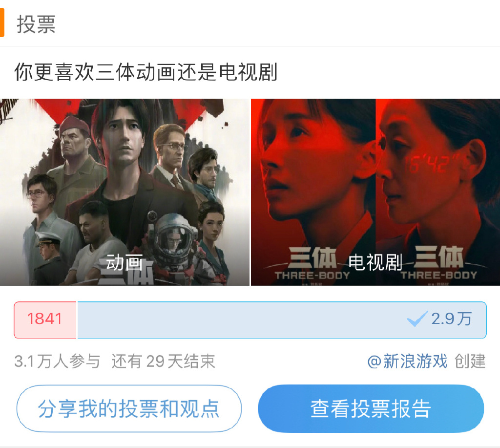Click 分享我的投票和观点 button
500x448 pixels.
pos(129,409)
